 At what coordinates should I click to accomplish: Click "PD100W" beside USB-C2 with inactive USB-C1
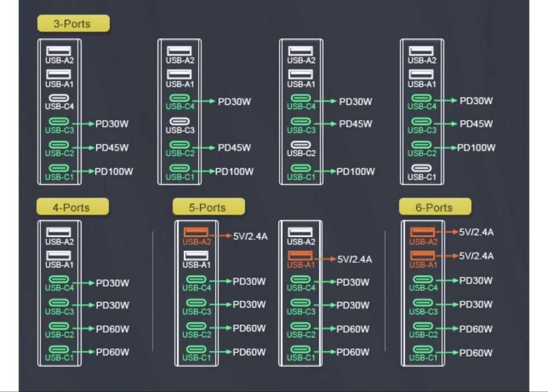476,148
